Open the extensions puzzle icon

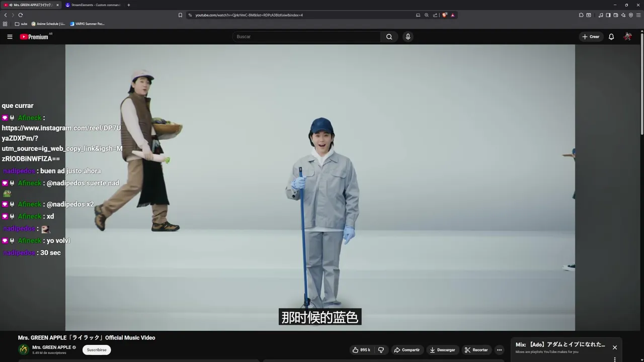click(581, 15)
